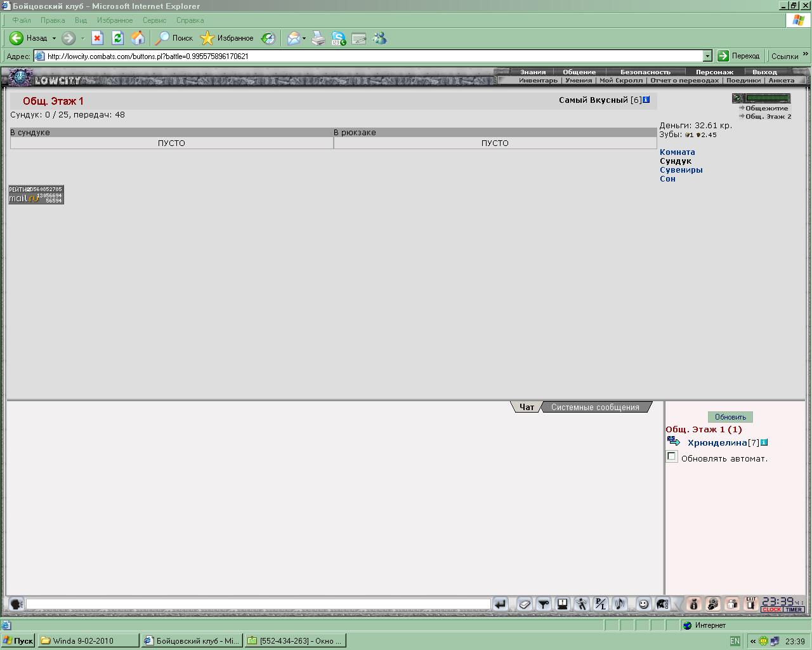Click the Обновить button

(x=730, y=417)
